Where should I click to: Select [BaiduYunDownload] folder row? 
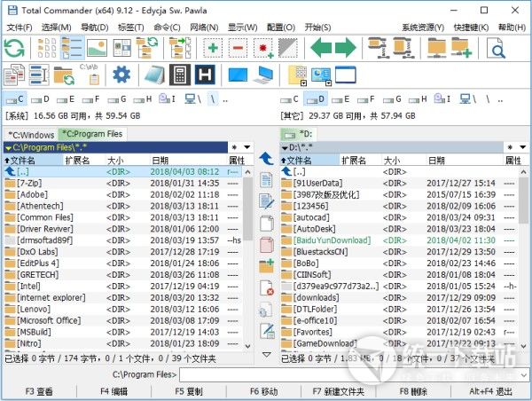399,240
